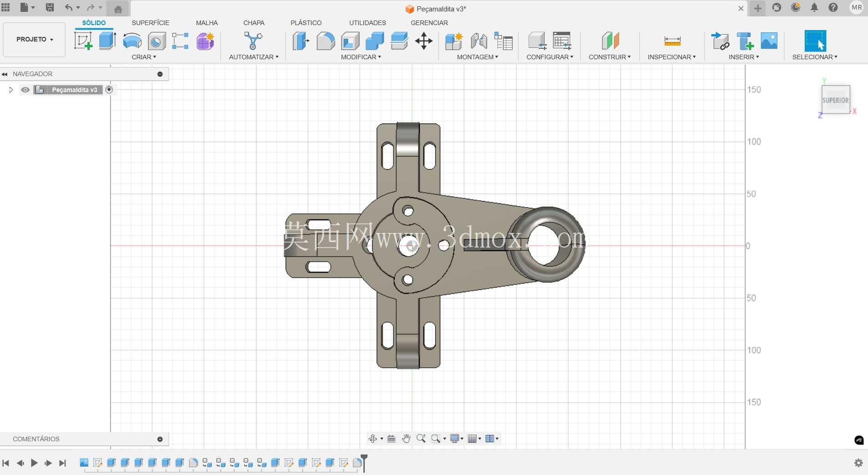Select the Move/Copy cross-arrows icon

[424, 41]
